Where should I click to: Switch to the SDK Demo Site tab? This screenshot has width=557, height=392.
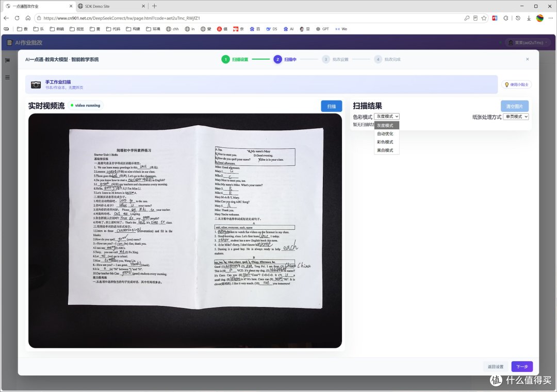point(111,6)
